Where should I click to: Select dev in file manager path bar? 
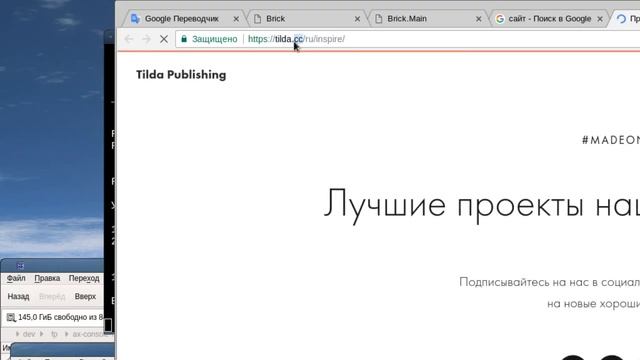click(x=29, y=334)
